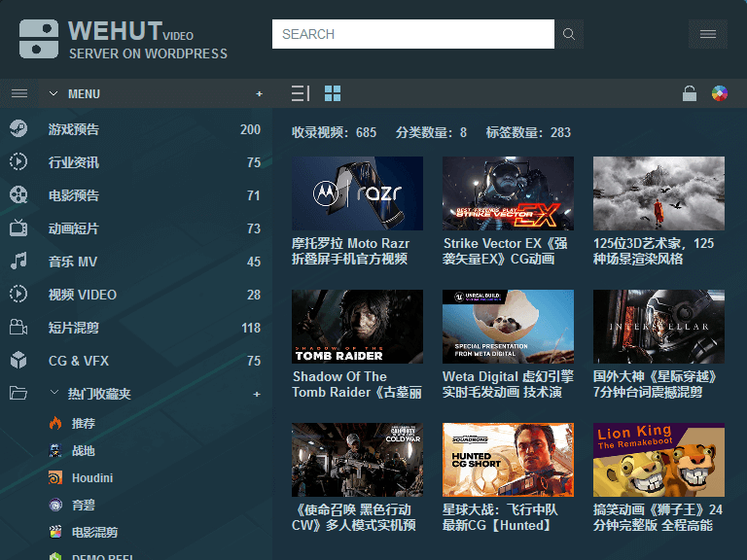Open the Cold War video thumbnail
The image size is (747, 560).
[x=357, y=460]
